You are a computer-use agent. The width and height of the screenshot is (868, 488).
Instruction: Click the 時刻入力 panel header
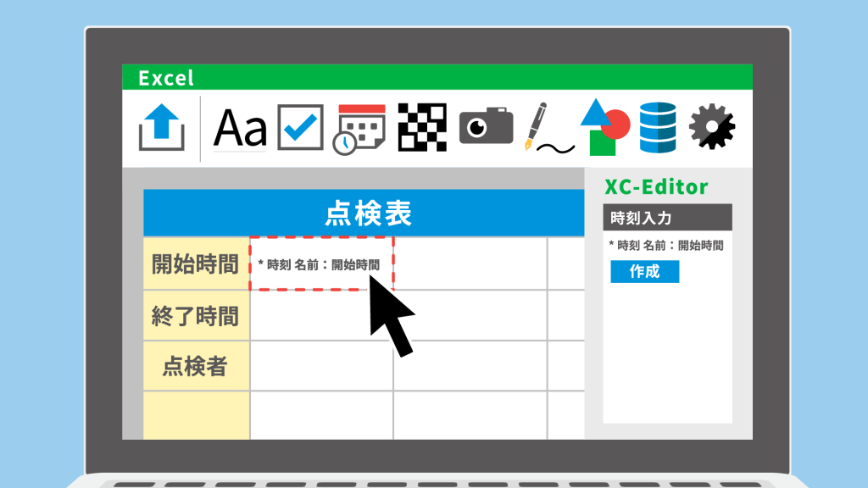click(x=667, y=218)
